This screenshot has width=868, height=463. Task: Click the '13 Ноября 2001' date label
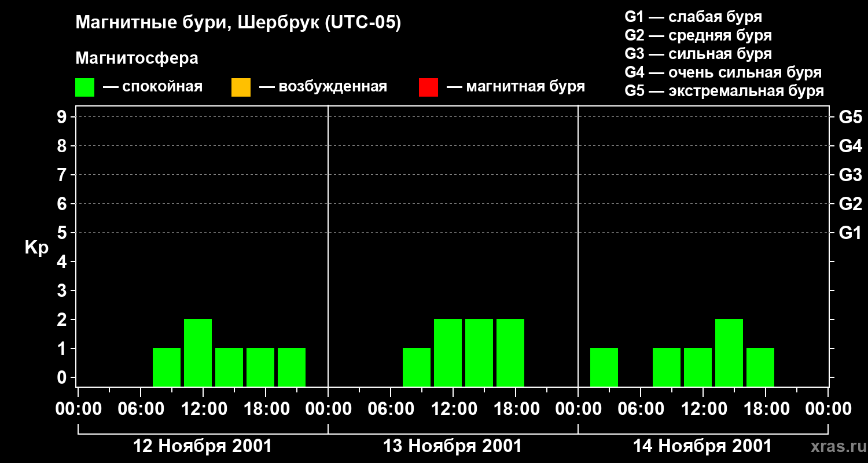[453, 446]
